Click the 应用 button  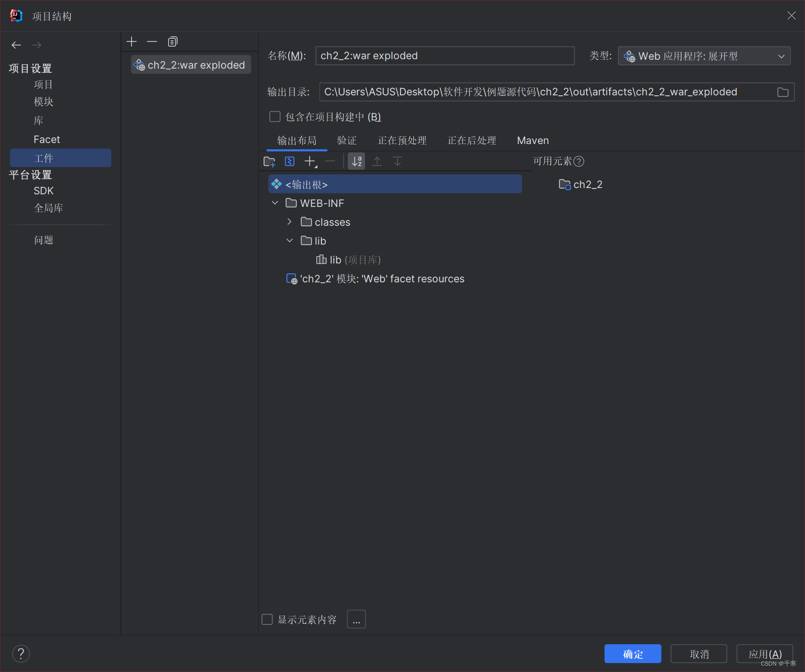[x=765, y=654]
